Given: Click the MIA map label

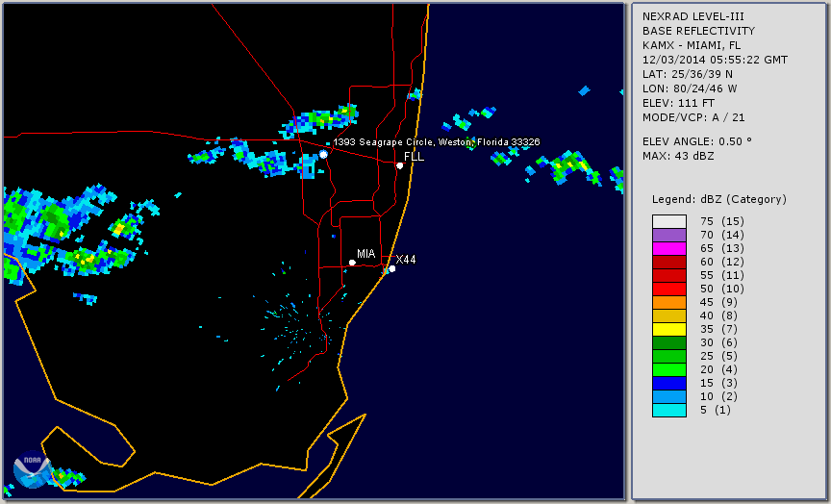Looking at the screenshot, I should [365, 254].
